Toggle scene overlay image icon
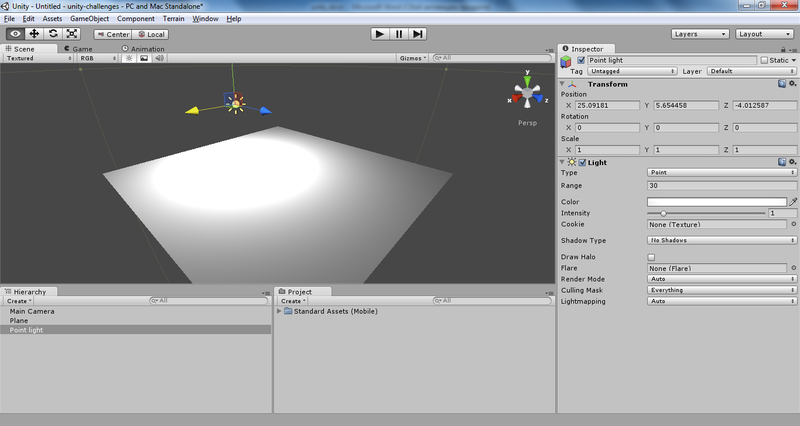This screenshot has height=426, width=800. 144,58
